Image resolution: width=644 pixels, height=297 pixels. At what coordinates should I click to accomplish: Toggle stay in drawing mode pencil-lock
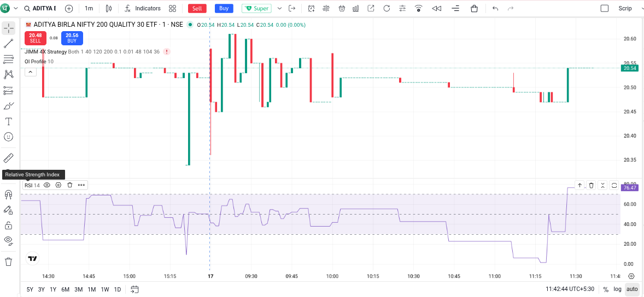click(x=9, y=210)
